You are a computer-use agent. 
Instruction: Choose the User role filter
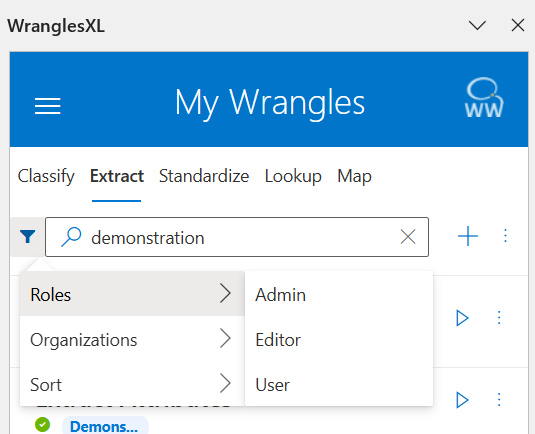click(339, 385)
